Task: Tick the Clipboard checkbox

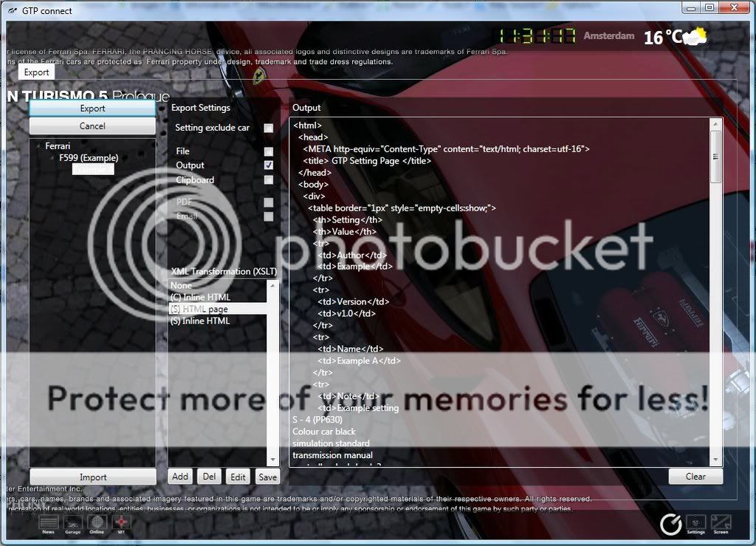Action: 269,180
